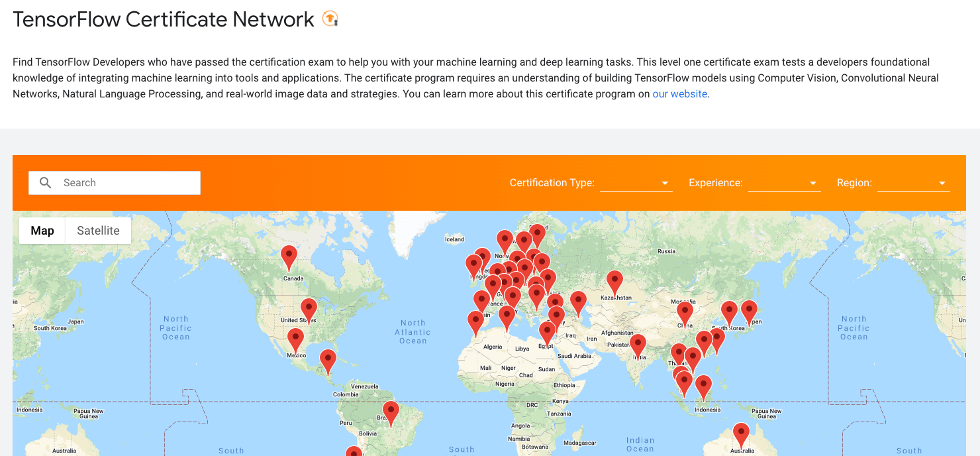Click the pin over Japan

tap(749, 313)
